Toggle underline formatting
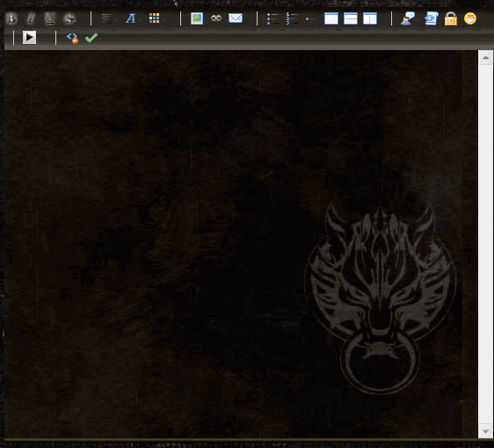The image size is (494, 448). click(x=50, y=18)
